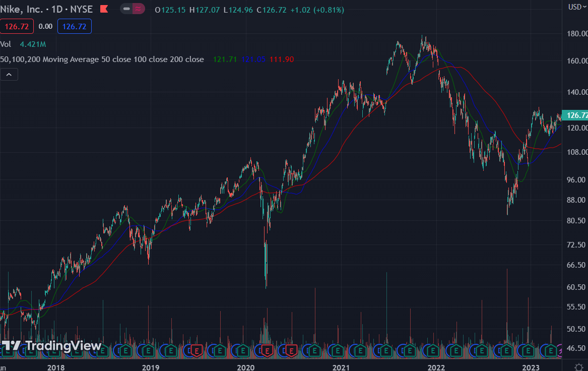This screenshot has width=588, height=371.
Task: Open the USD currency dropdown
Action: 577,7
